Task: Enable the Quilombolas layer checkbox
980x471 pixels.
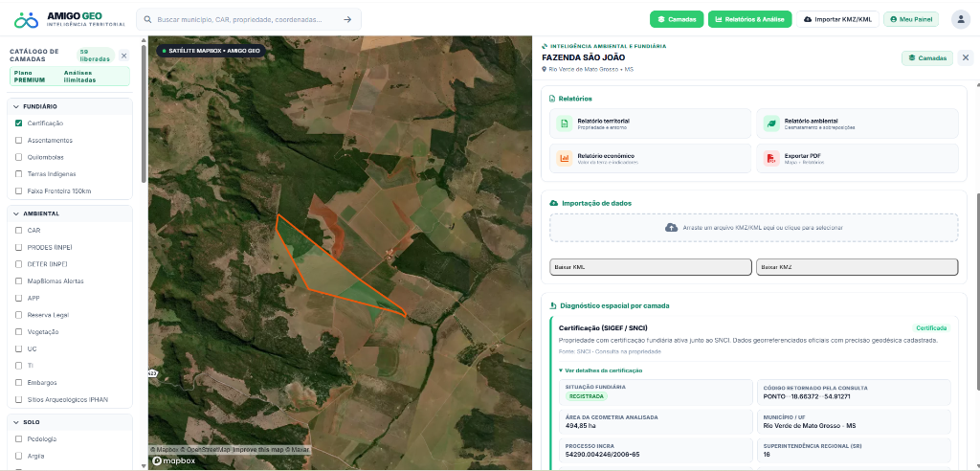Action: point(19,157)
